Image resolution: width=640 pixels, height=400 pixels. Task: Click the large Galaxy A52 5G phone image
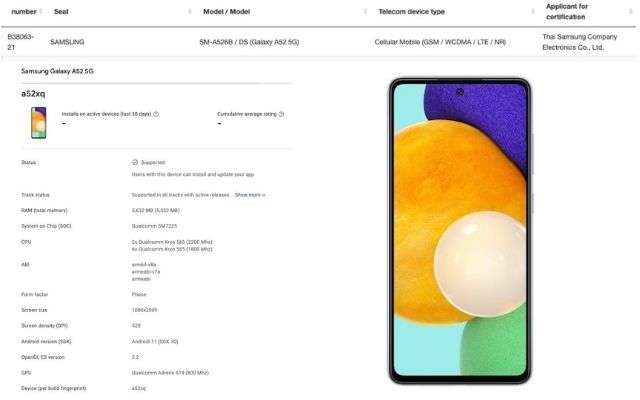460,231
